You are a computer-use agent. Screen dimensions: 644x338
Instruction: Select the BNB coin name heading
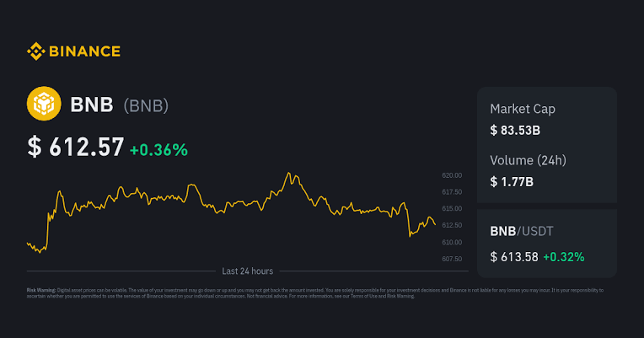[x=92, y=105]
